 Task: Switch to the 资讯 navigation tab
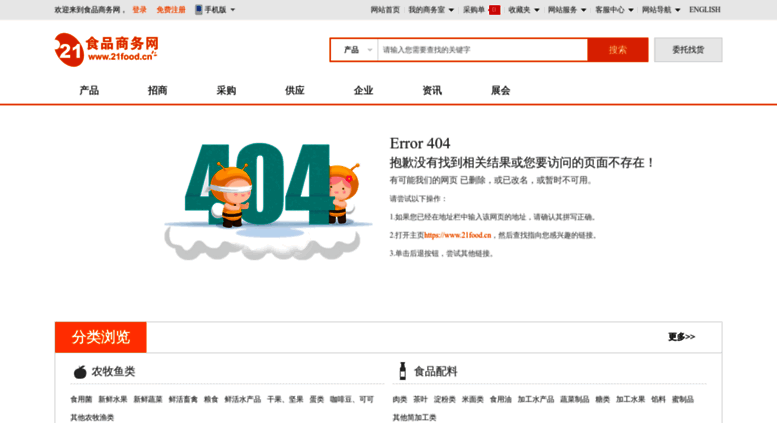click(x=432, y=90)
